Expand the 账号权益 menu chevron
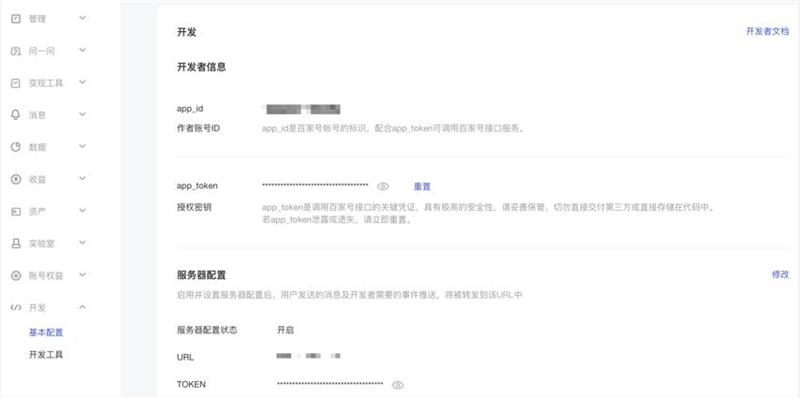The image size is (800, 398). [83, 275]
